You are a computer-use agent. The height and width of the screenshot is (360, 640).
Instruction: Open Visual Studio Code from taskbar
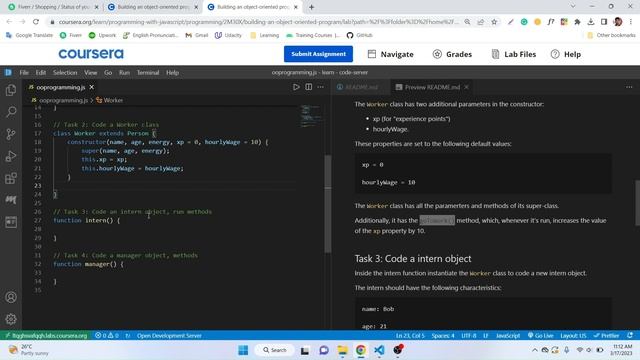tap(379, 350)
